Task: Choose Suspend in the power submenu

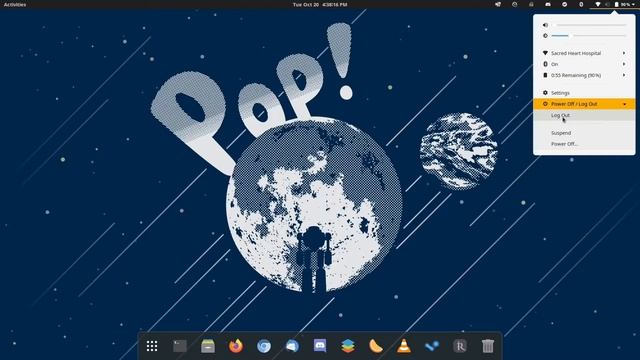Action: [x=584, y=133]
